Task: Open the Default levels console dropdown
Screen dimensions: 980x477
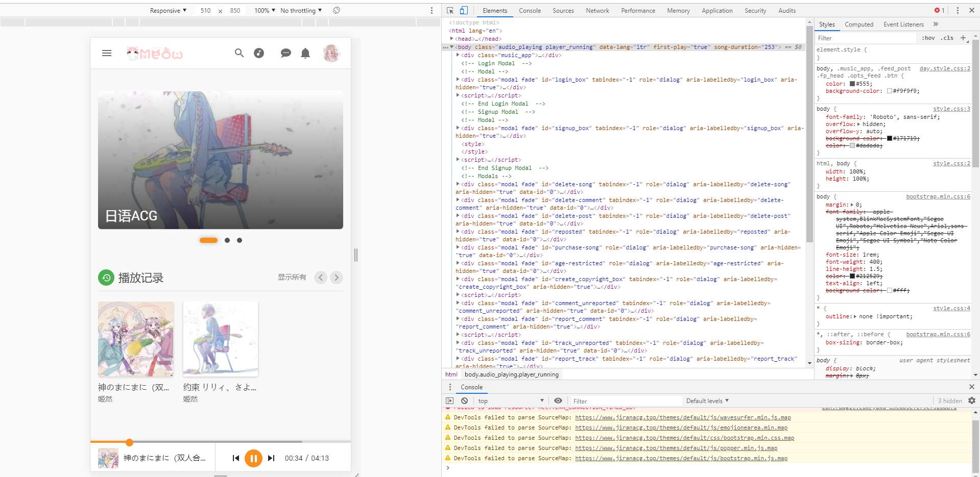Action: (x=707, y=401)
